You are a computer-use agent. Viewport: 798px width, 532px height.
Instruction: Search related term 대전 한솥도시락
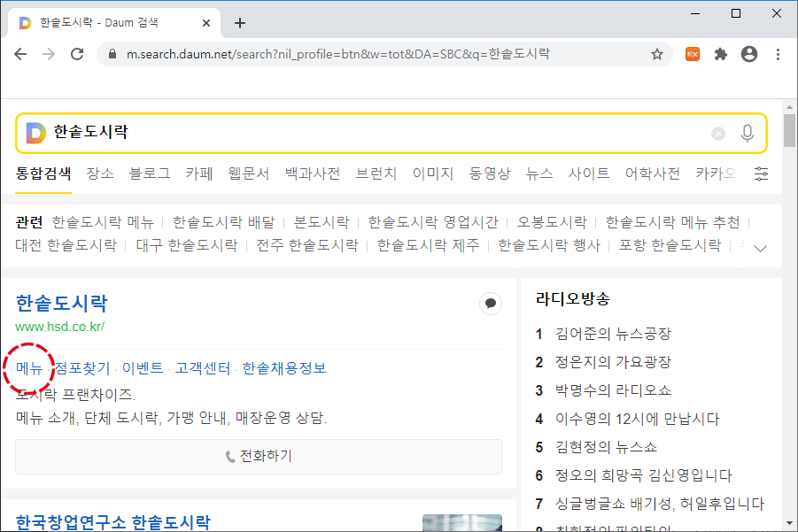point(66,245)
